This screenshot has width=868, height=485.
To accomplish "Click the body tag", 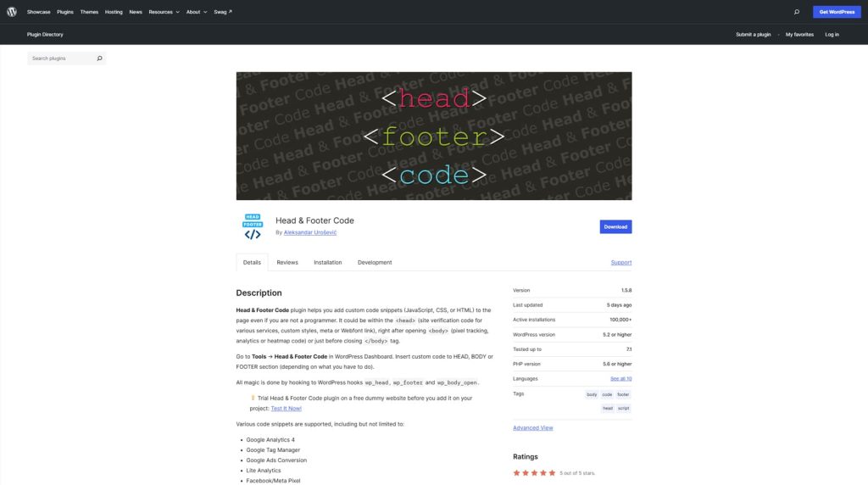I will 592,394.
